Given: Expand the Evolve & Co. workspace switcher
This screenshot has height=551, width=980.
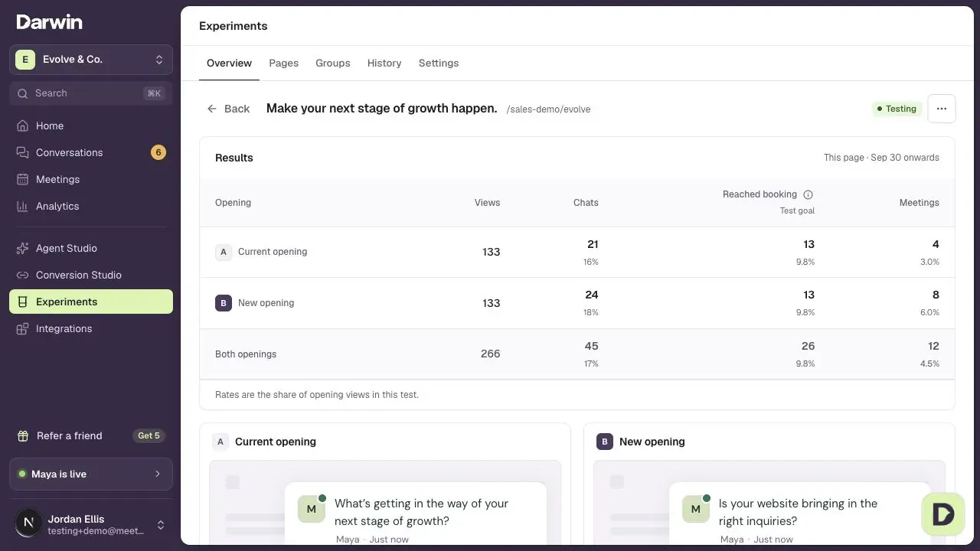Looking at the screenshot, I should pyautogui.click(x=91, y=60).
